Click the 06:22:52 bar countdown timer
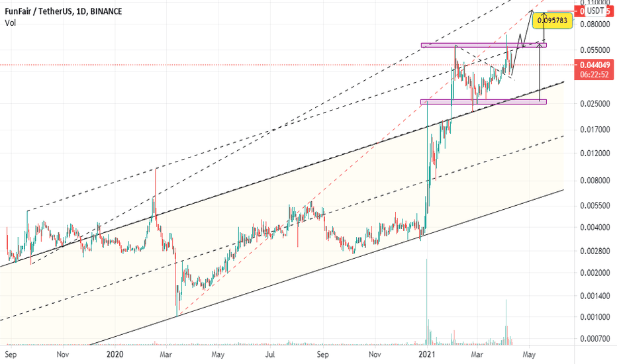The height and width of the screenshot is (364, 617). click(595, 75)
